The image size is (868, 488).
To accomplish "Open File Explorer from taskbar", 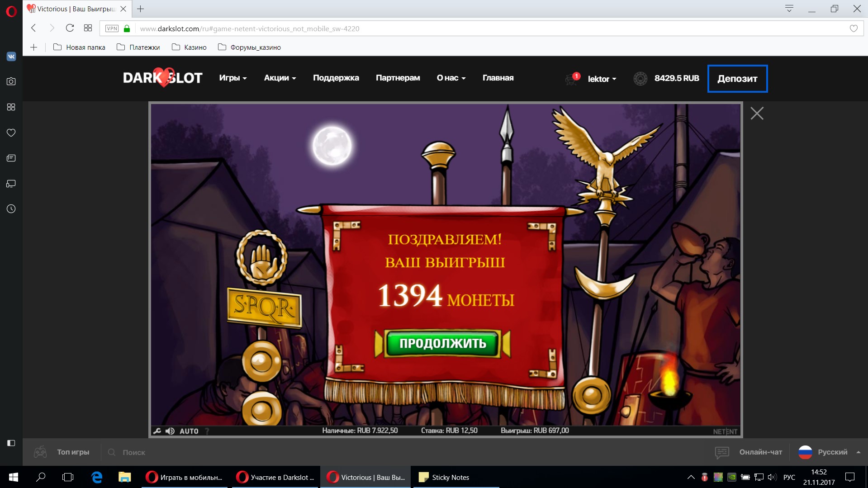I will tap(124, 477).
